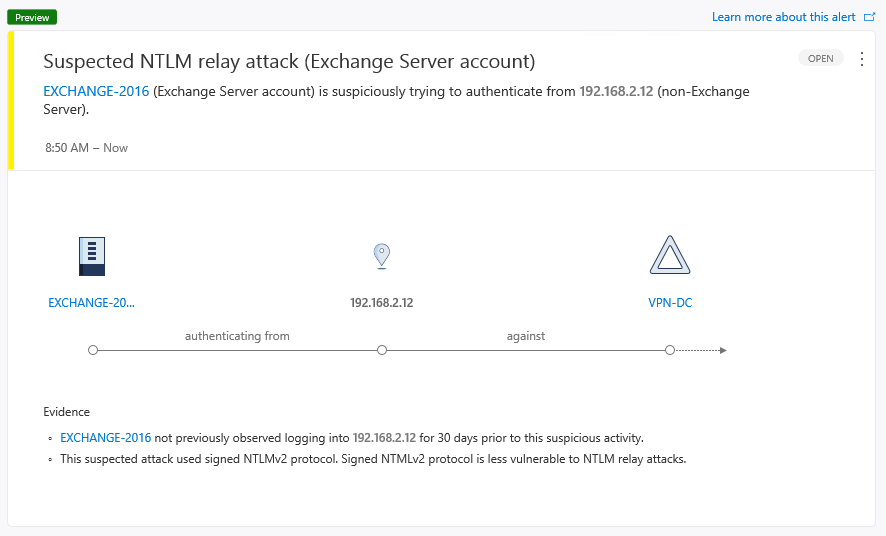This screenshot has height=536, width=886.
Task: Click the green Preview badge
Action: click(x=32, y=17)
